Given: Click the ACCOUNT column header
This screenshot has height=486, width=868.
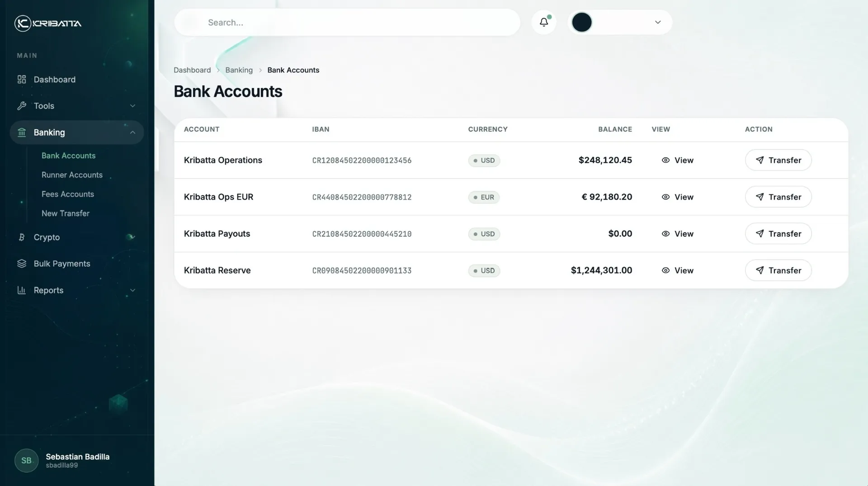Looking at the screenshot, I should pos(202,129).
